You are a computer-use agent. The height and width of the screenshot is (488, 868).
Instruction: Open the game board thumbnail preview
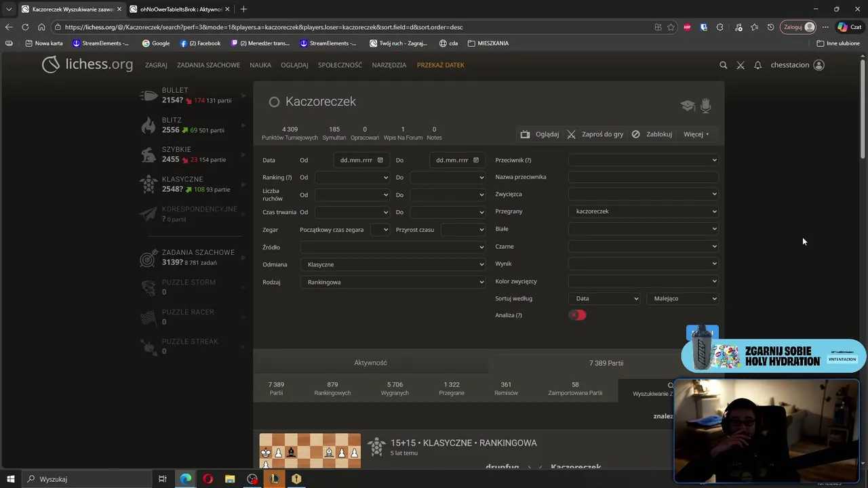pyautogui.click(x=310, y=451)
